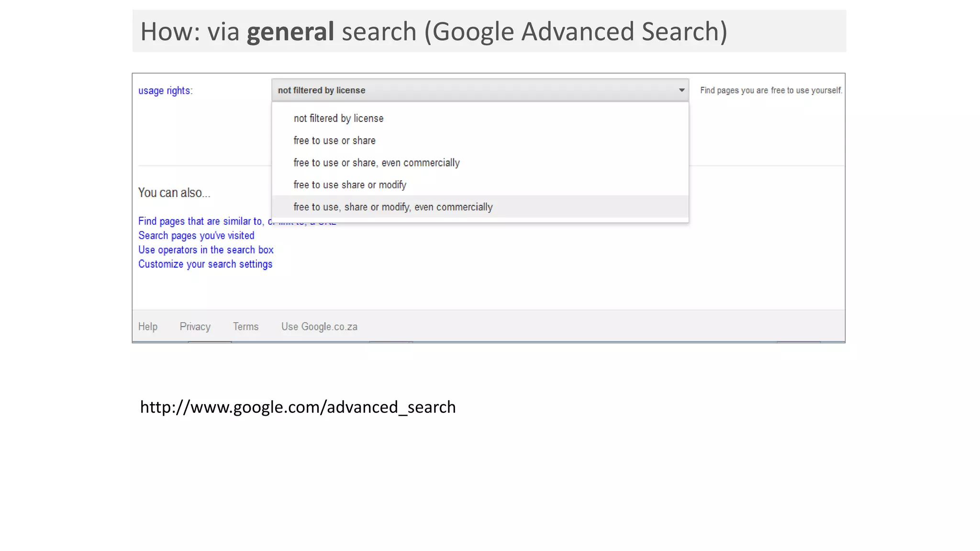Viewport: 980px width, 551px height.
Task: Click "Use Google.co.za" link
Action: (x=319, y=326)
